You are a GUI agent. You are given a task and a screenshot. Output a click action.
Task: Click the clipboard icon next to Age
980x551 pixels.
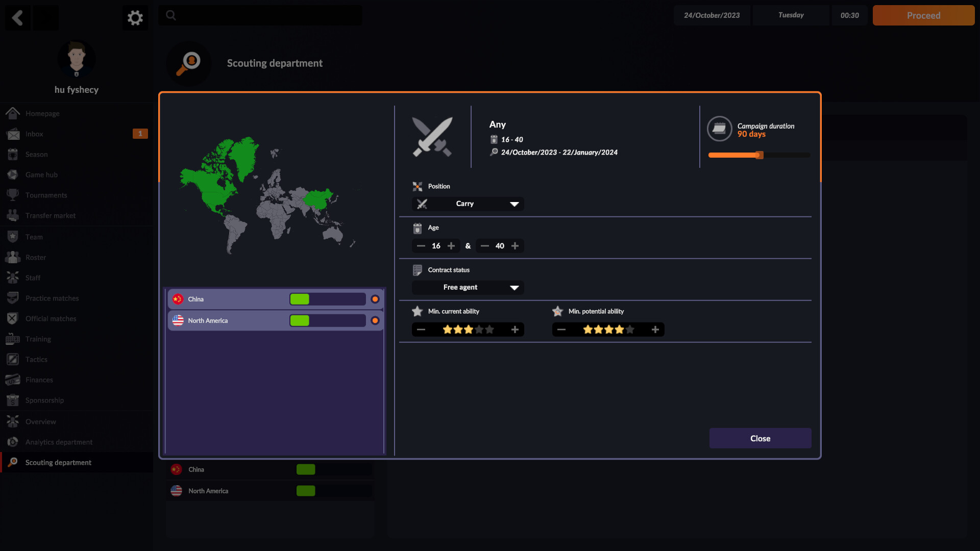[418, 228]
